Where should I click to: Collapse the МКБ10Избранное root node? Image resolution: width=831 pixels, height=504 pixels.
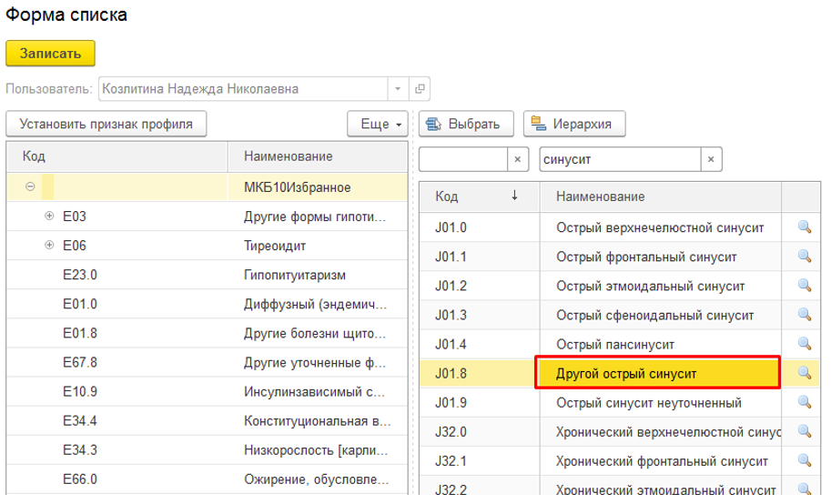[x=30, y=187]
